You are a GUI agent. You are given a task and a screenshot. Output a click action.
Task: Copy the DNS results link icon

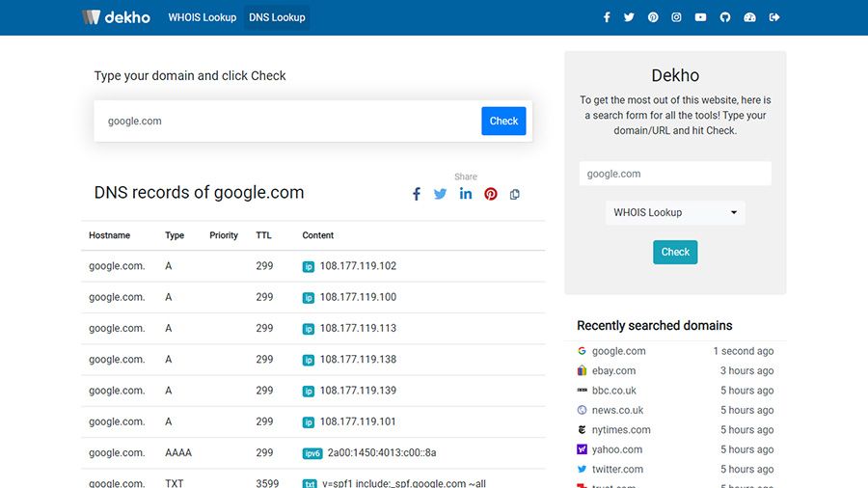[515, 194]
